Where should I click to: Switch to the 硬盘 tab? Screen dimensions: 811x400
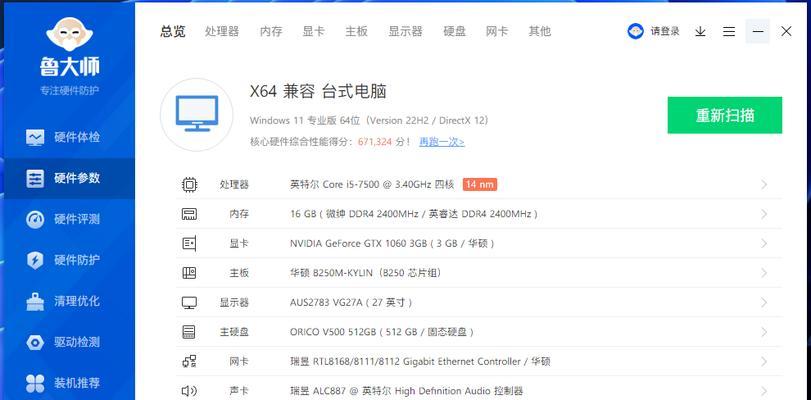pos(455,32)
